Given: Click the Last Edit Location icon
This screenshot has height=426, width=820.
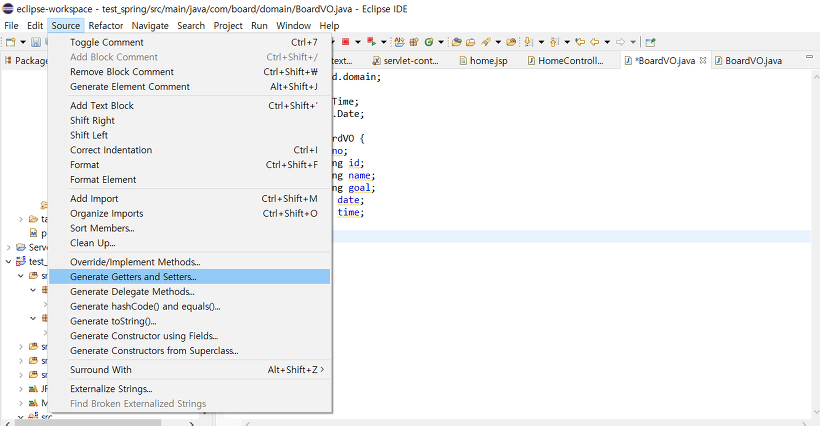Looking at the screenshot, I should pos(580,42).
